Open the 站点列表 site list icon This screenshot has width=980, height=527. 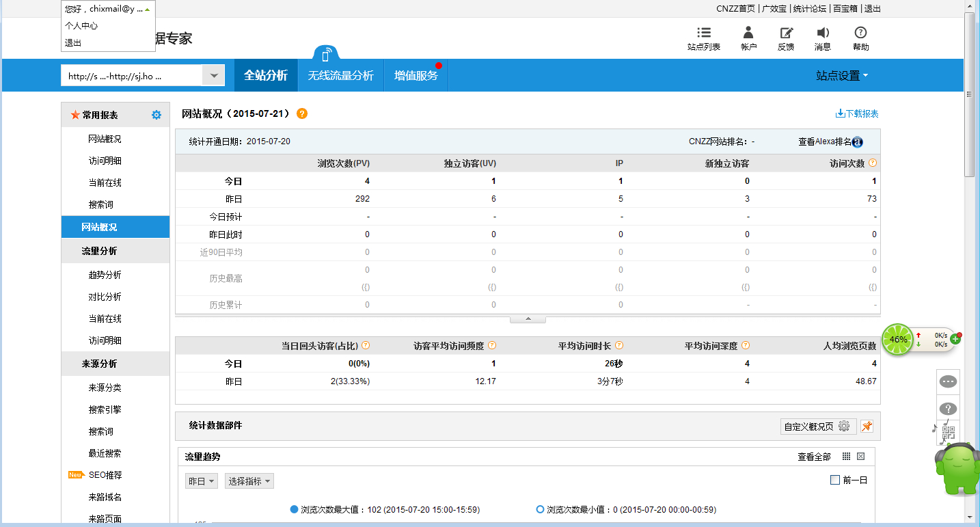point(704,33)
